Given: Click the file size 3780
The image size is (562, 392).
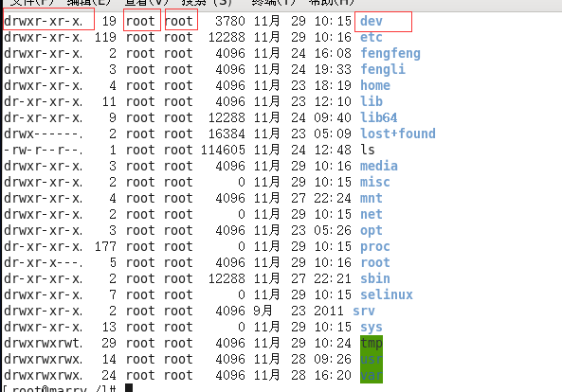Looking at the screenshot, I should click(230, 21).
